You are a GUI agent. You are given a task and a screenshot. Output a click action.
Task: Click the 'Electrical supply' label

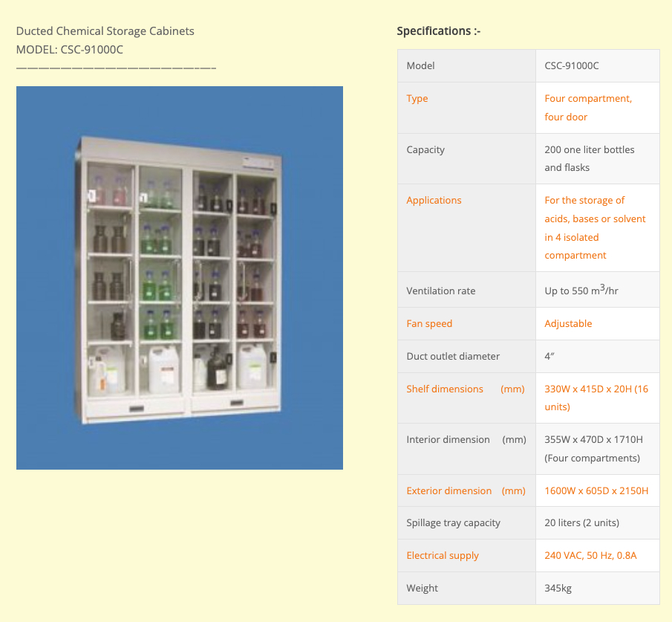tap(443, 556)
